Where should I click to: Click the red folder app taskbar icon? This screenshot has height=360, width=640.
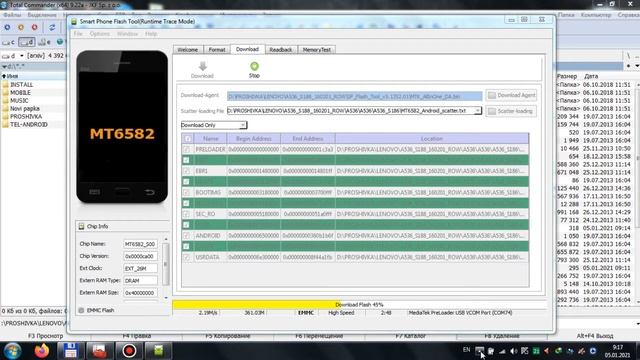pyautogui.click(x=99, y=351)
